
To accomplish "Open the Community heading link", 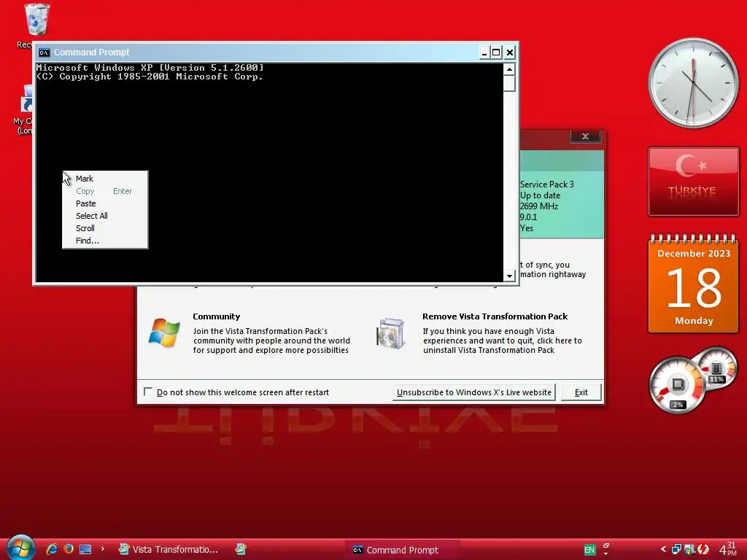I will point(216,316).
